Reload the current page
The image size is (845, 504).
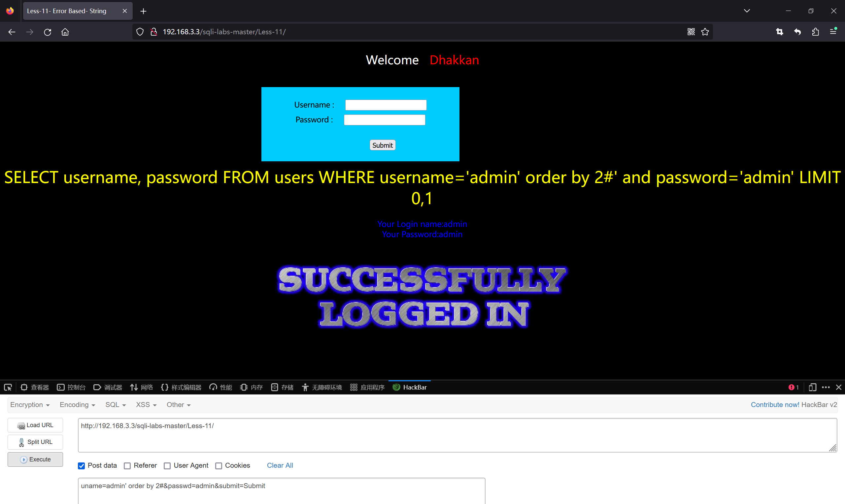(48, 32)
